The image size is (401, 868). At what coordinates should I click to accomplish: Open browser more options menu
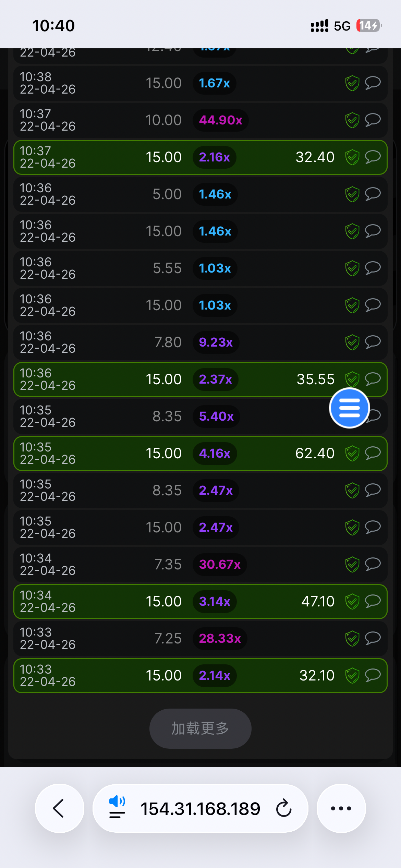click(341, 808)
